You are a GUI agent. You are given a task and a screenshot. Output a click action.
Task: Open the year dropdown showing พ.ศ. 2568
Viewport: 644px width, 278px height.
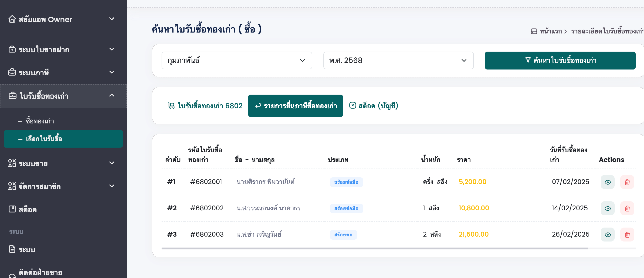click(398, 60)
